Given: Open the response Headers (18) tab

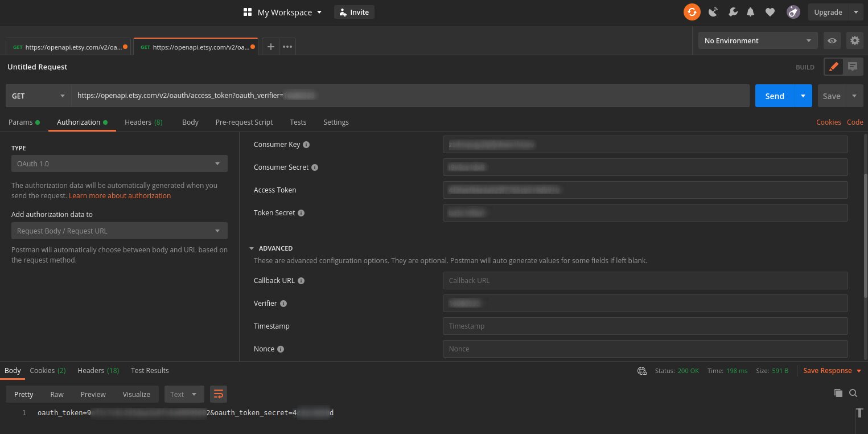Looking at the screenshot, I should tap(98, 371).
